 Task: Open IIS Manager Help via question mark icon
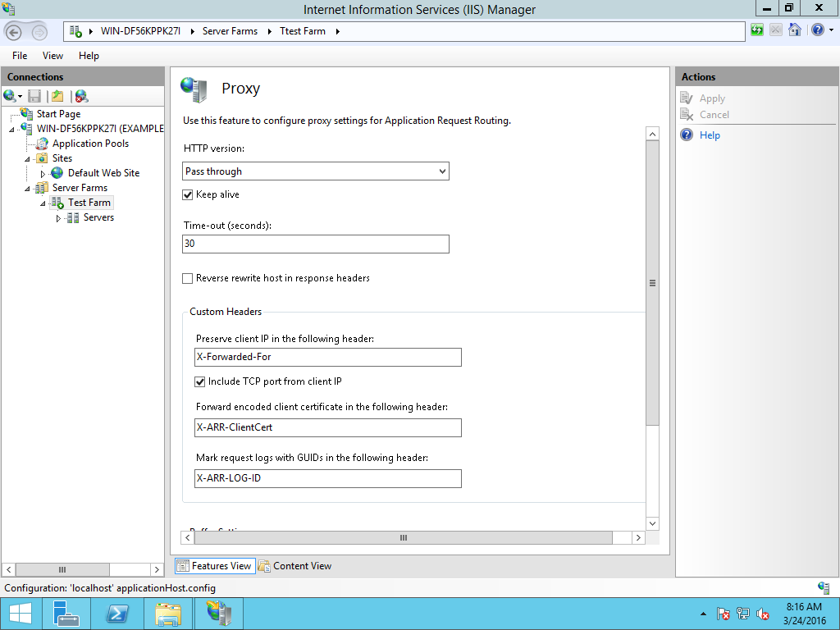(818, 30)
